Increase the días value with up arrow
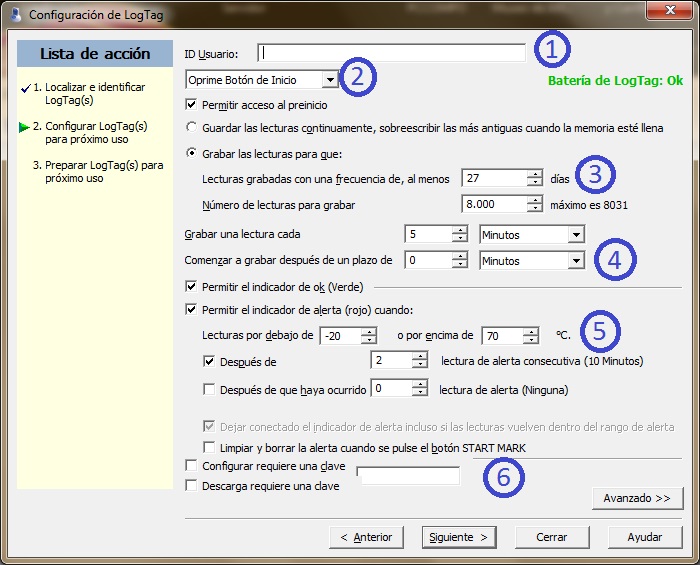This screenshot has height=565, width=700. coord(535,174)
